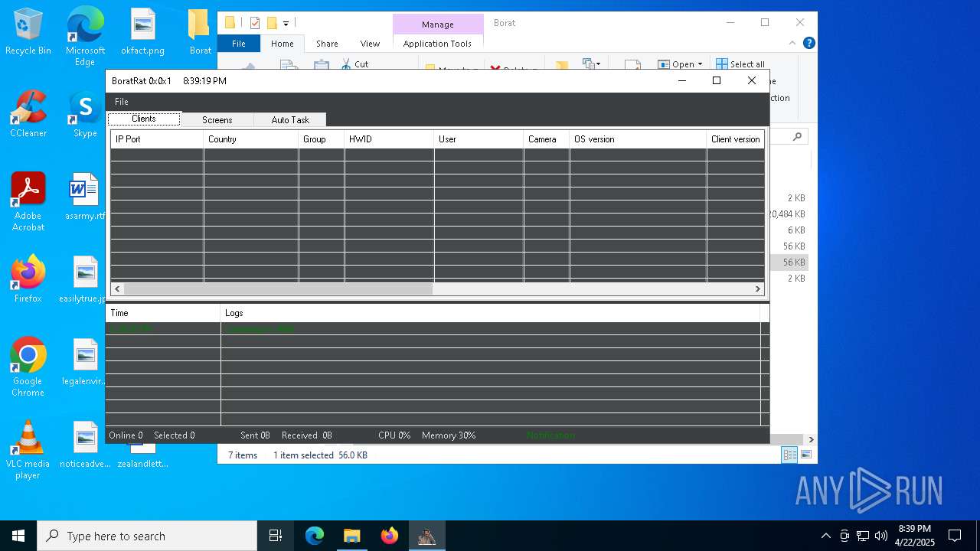Click the OS version column header

point(638,139)
